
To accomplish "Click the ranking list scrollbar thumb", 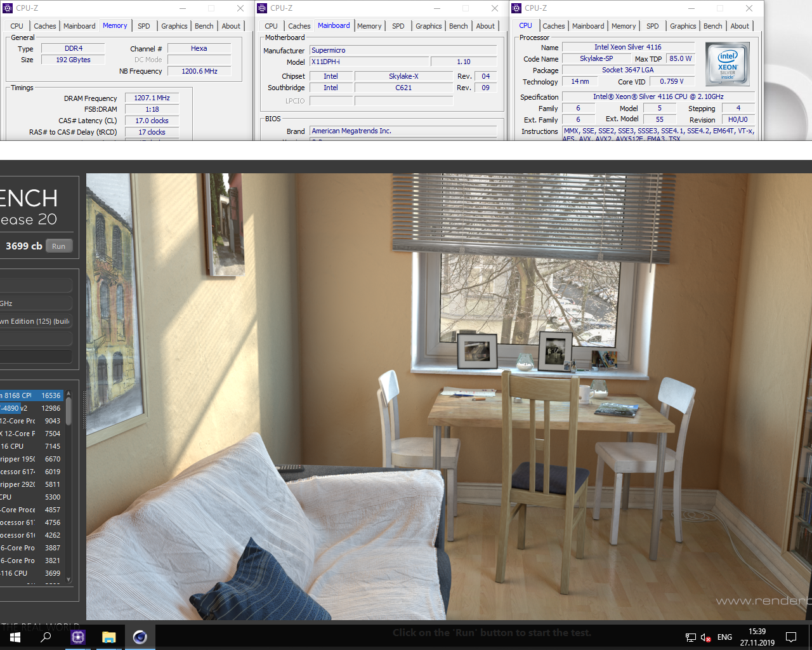I will (x=69, y=411).
